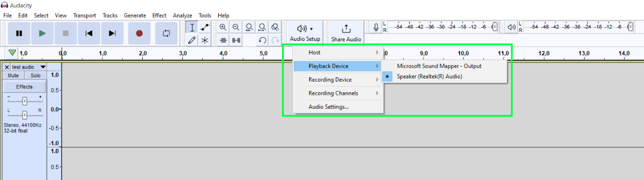644x180 pixels.
Task: Open the Effect menu
Action: tap(159, 15)
